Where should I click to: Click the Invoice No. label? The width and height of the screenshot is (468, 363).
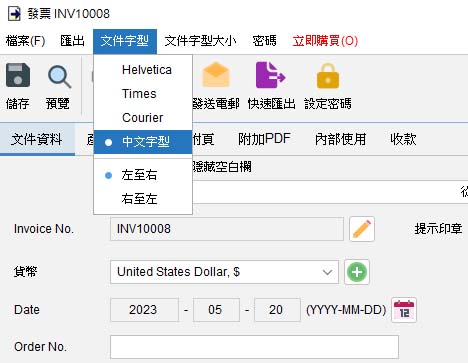coord(44,229)
